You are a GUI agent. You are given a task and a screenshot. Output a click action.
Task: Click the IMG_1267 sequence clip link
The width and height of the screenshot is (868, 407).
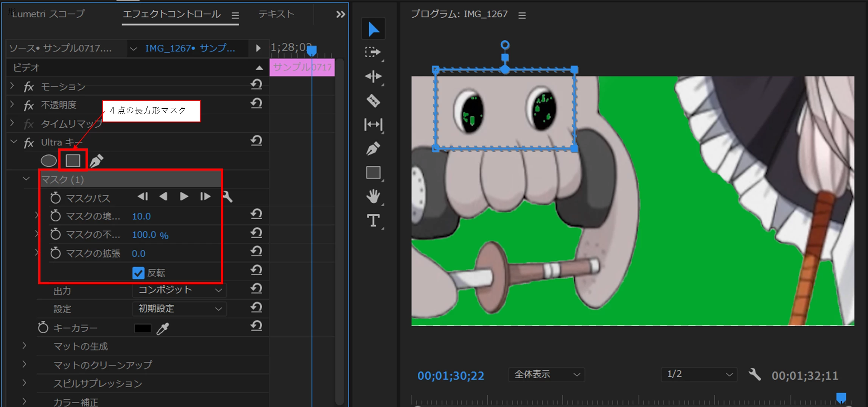tap(190, 48)
